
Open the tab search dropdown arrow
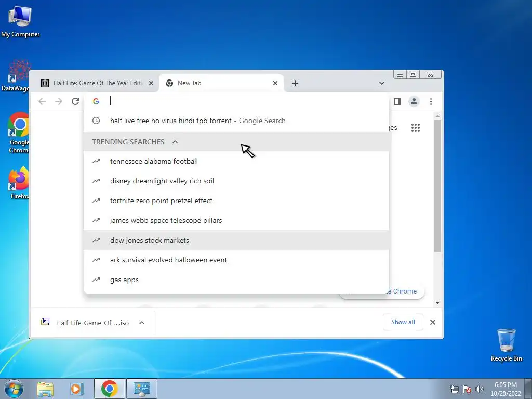(382, 83)
